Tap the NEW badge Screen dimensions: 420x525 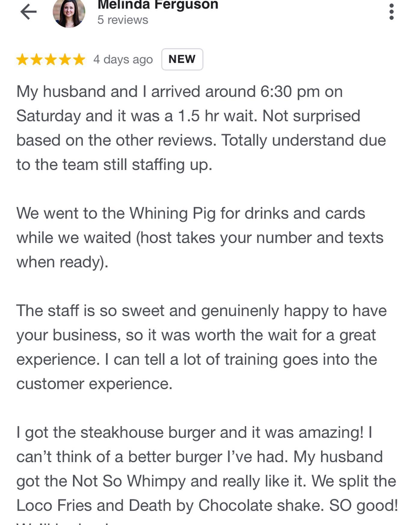pos(182,59)
